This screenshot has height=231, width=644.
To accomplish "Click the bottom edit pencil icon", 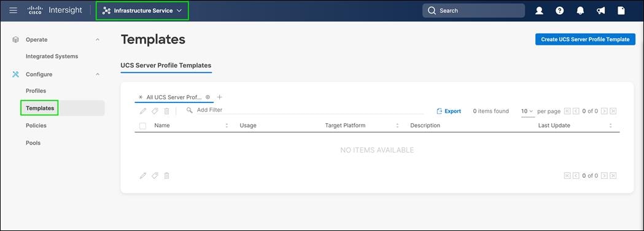I will coord(143,176).
